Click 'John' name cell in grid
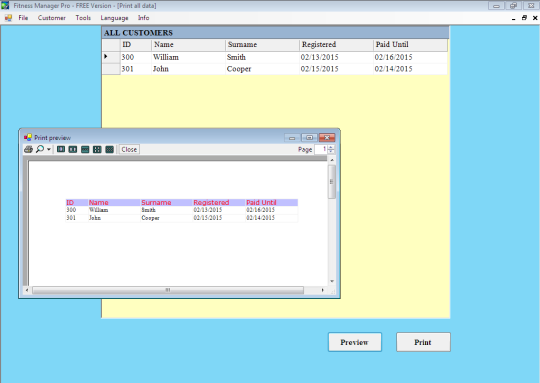540x383 pixels. 188,69
